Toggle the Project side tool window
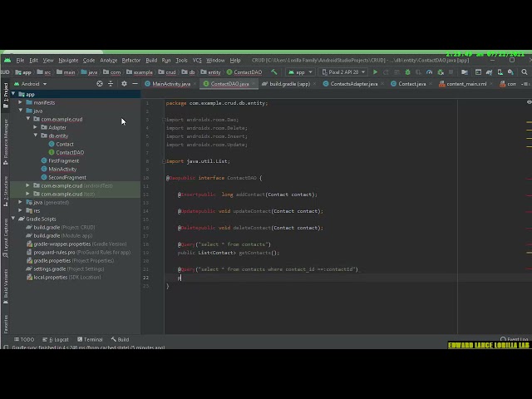Image resolution: width=532 pixels, height=399 pixels. click(x=6, y=96)
